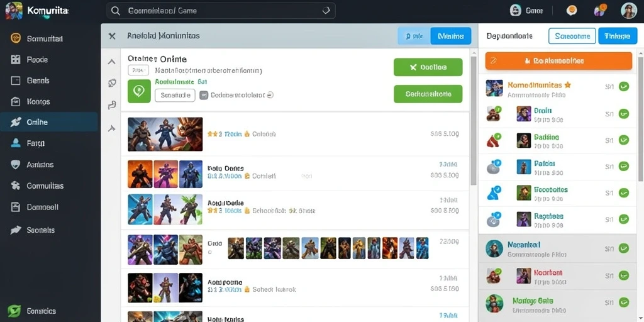Screen dimensions: 644x322
Task: Switch to the Mnaine tab
Action: 450,36
